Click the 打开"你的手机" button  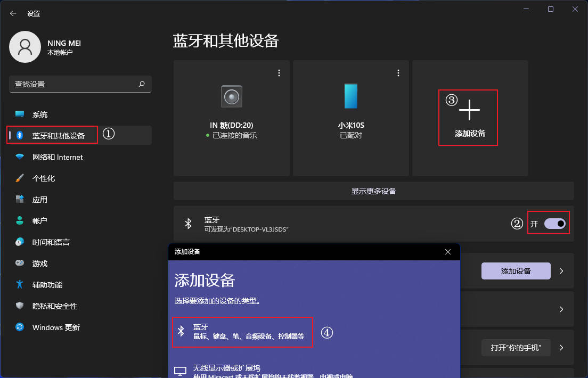(x=515, y=347)
